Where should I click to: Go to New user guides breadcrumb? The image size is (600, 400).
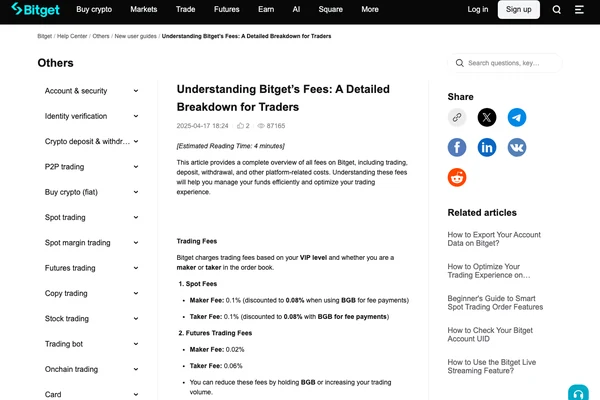[135, 36]
